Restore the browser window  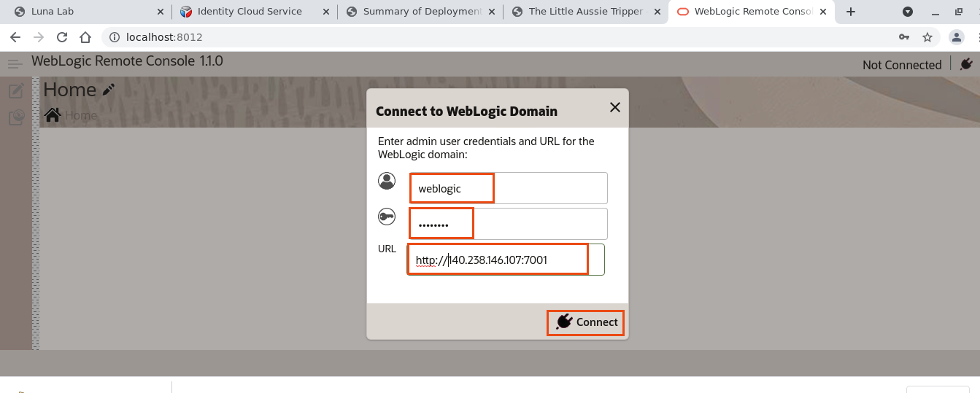tap(958, 12)
